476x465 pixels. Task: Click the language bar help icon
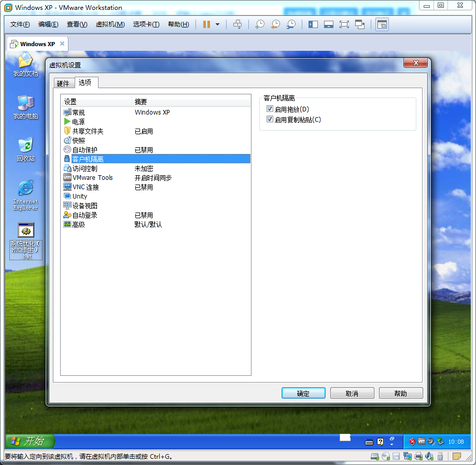point(381,442)
